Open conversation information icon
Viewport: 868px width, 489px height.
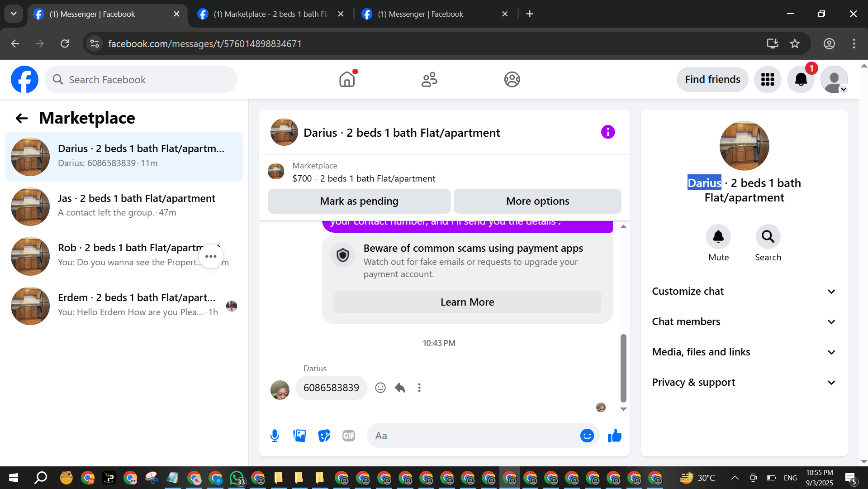(x=608, y=132)
